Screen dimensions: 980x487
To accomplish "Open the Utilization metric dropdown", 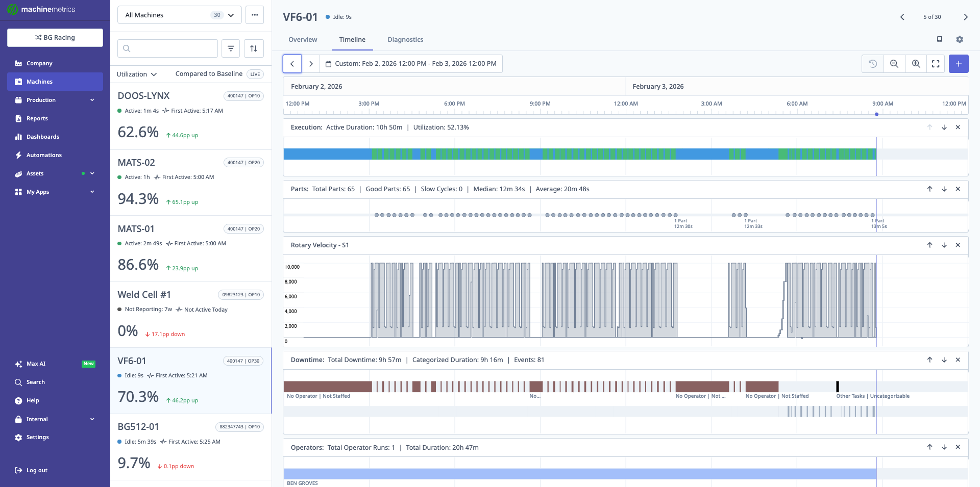I will [x=136, y=74].
